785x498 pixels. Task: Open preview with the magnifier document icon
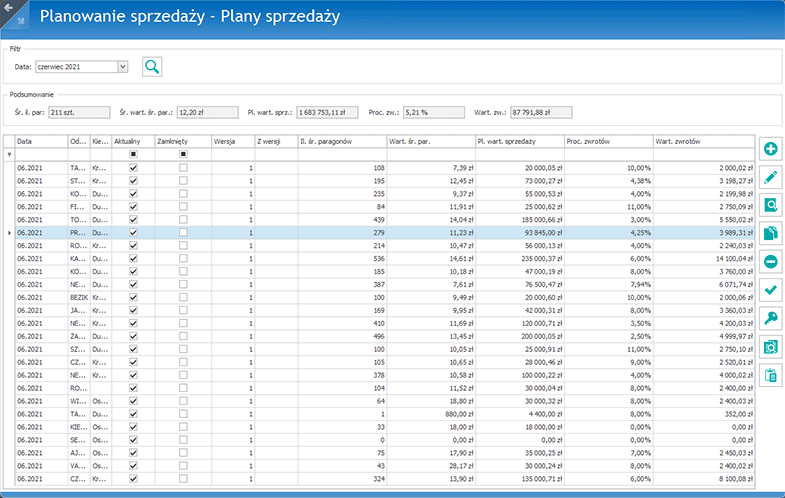(771, 205)
